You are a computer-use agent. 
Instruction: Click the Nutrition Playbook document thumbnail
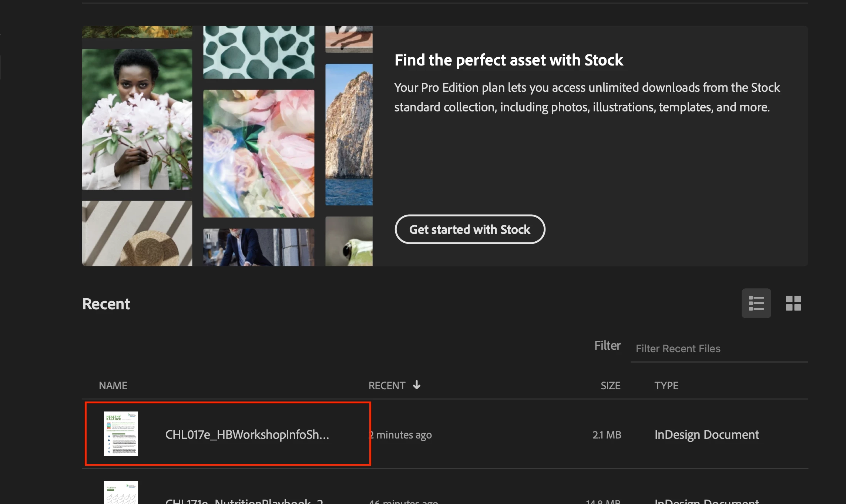tap(121, 493)
